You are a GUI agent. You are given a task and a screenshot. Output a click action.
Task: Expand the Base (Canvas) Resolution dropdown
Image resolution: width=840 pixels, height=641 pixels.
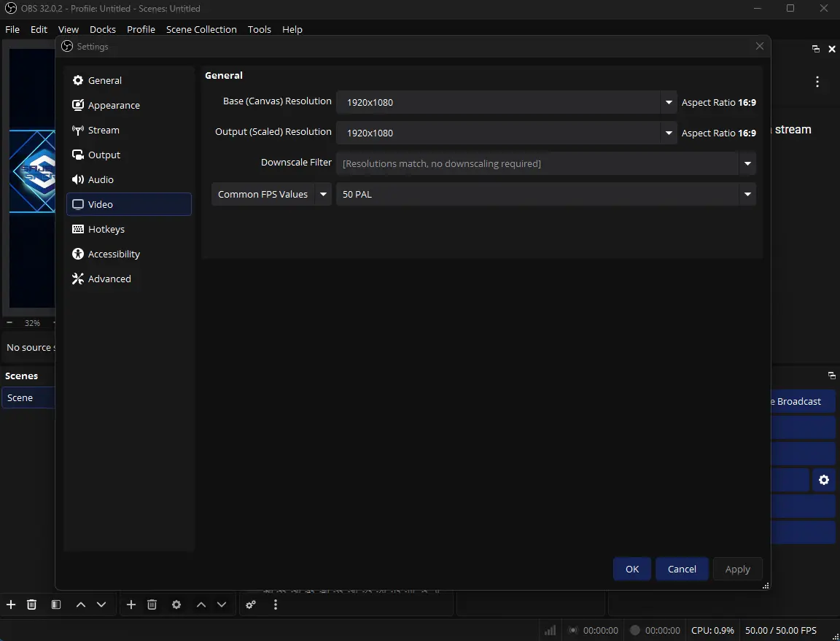tap(669, 103)
